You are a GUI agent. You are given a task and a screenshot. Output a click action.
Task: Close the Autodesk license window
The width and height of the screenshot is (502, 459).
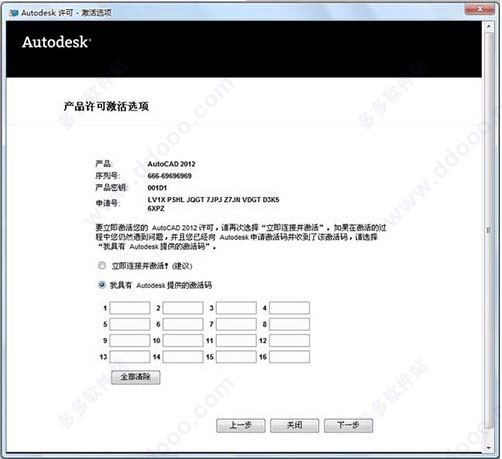click(x=479, y=8)
